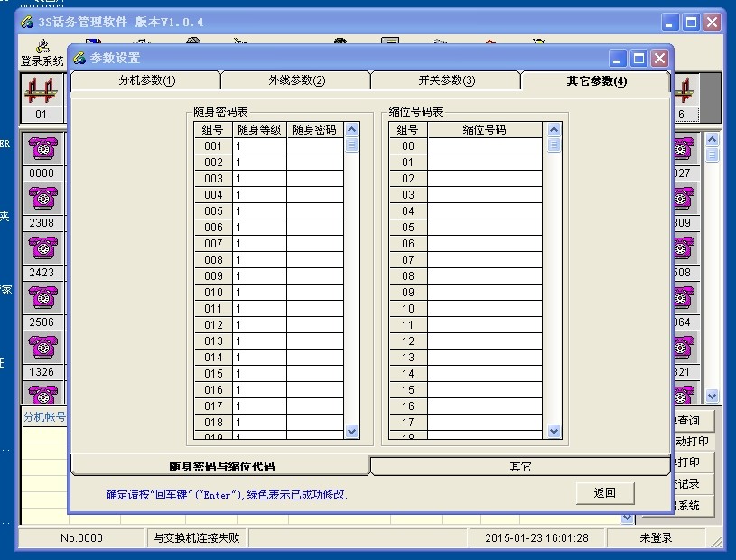The width and height of the screenshot is (736, 560).
Task: Select the 随身密码与缩位代码 bottom tab
Action: 221,466
